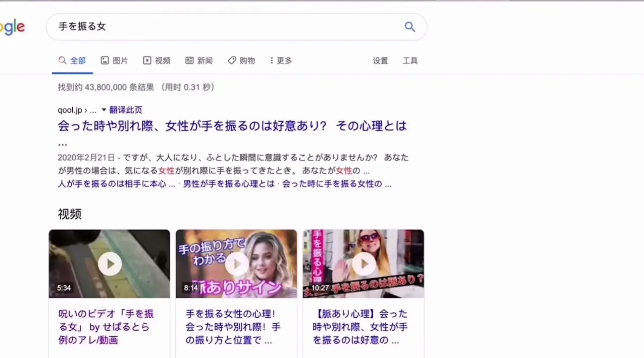Open the 工具 menu
This screenshot has height=358, width=644.
pos(410,61)
